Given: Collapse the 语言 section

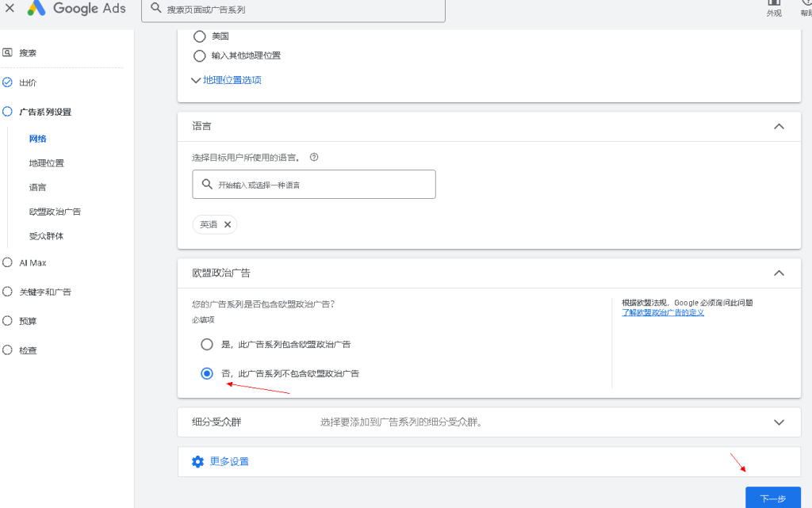Looking at the screenshot, I should point(778,126).
